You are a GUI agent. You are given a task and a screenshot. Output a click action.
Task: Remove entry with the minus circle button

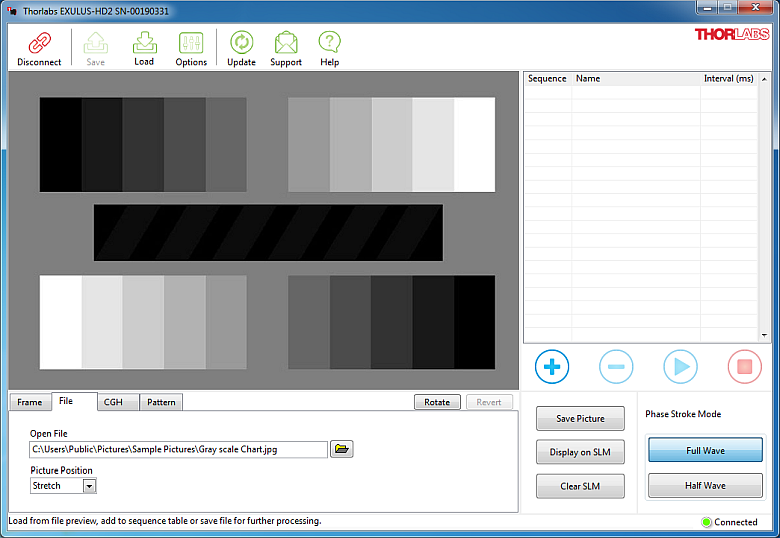[x=616, y=367]
